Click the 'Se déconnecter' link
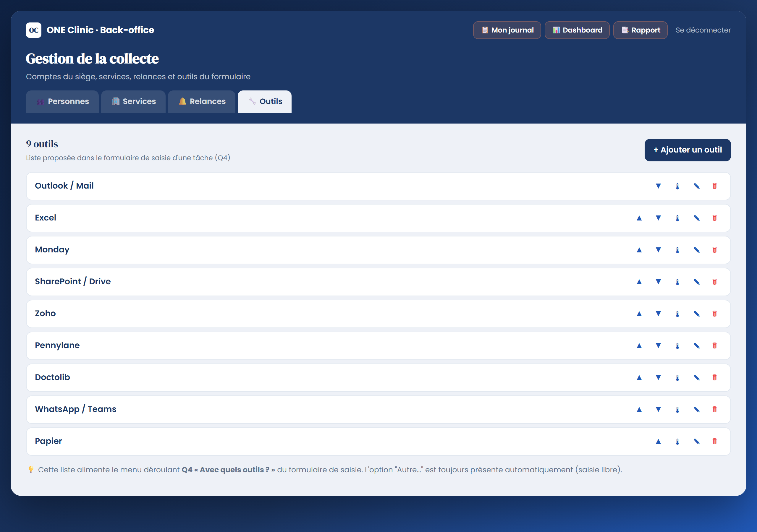 (703, 30)
